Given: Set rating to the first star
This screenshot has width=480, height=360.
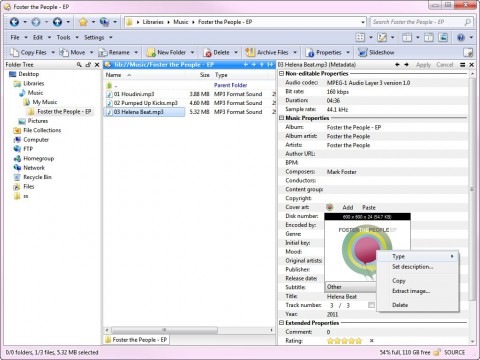Looking at the screenshot, I should (x=330, y=341).
